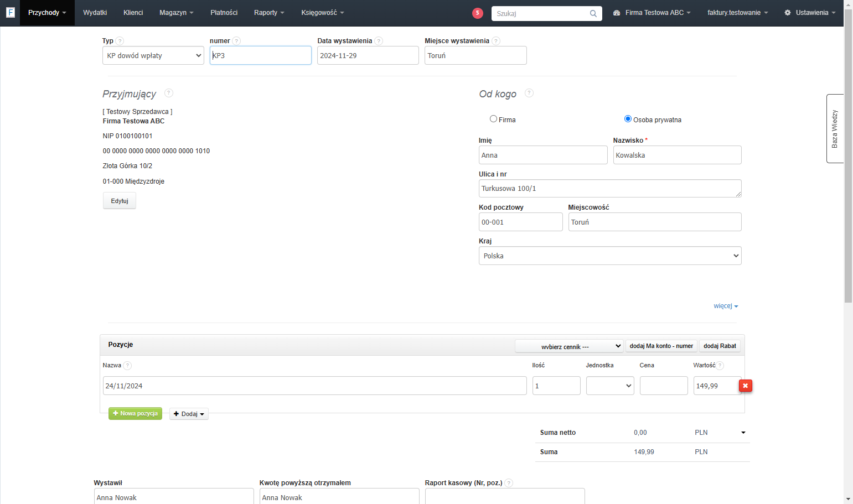Expand the currency arrow next to Suma netto
The image size is (853, 504).
coord(743,433)
